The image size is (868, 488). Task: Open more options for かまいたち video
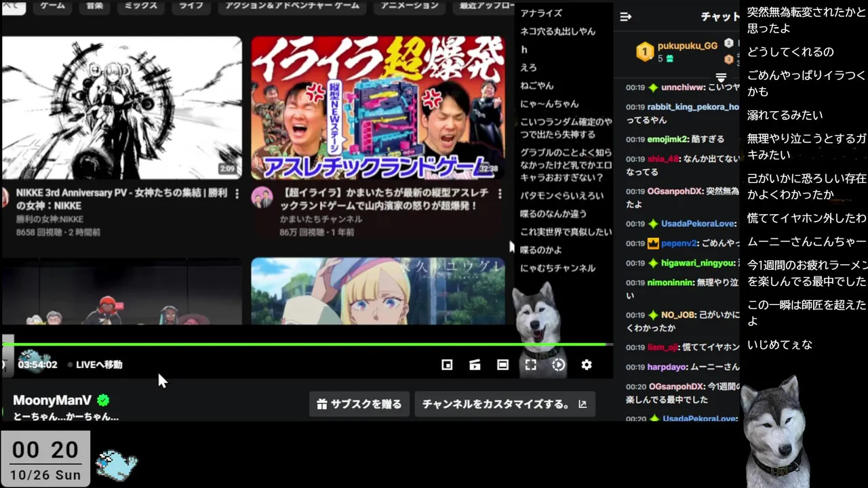pyautogui.click(x=500, y=194)
